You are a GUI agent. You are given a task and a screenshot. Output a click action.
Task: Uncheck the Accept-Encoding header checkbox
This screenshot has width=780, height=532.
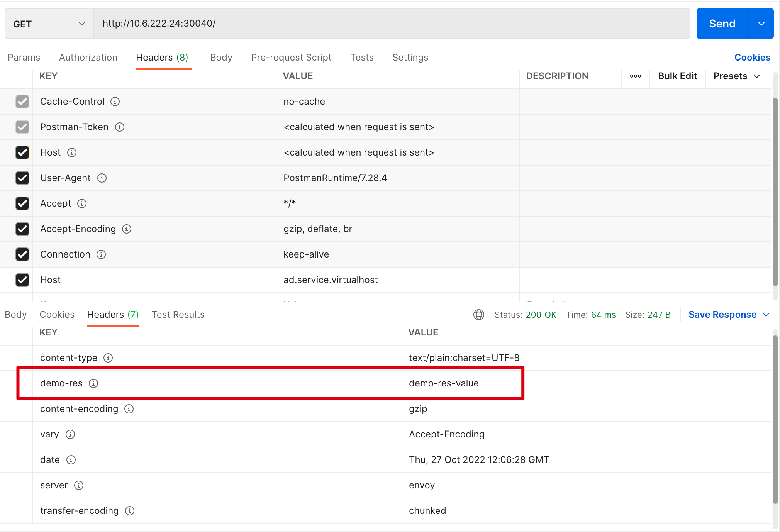click(22, 229)
